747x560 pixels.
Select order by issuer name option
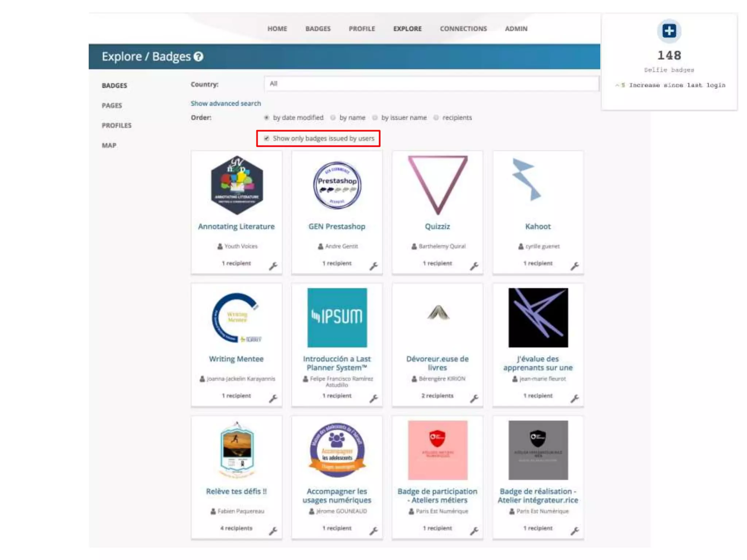pyautogui.click(x=375, y=118)
